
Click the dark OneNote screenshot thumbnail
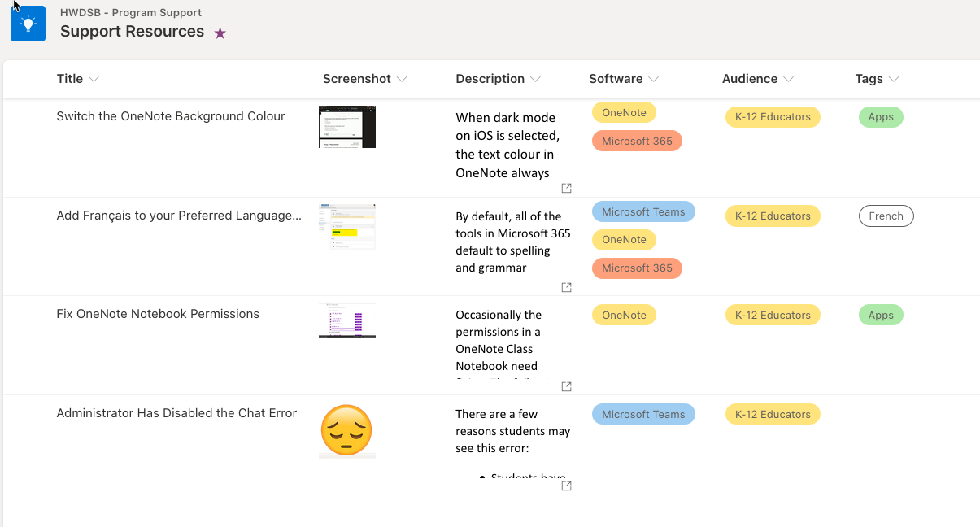[347, 127]
